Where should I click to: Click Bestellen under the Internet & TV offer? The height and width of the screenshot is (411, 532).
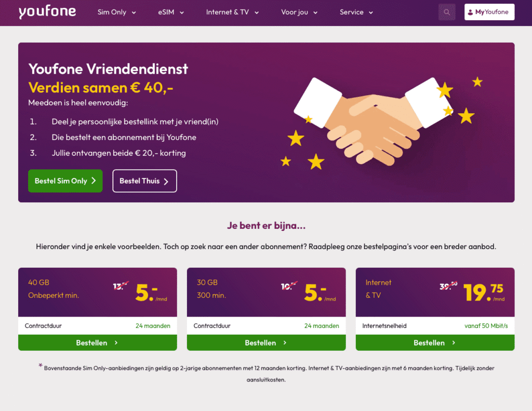coord(435,342)
